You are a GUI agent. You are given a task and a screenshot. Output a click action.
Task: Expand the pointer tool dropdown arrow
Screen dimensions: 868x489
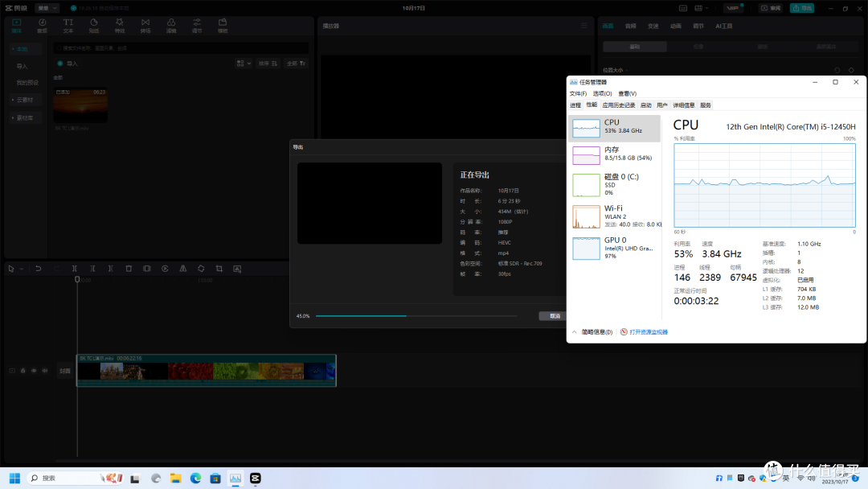22,269
